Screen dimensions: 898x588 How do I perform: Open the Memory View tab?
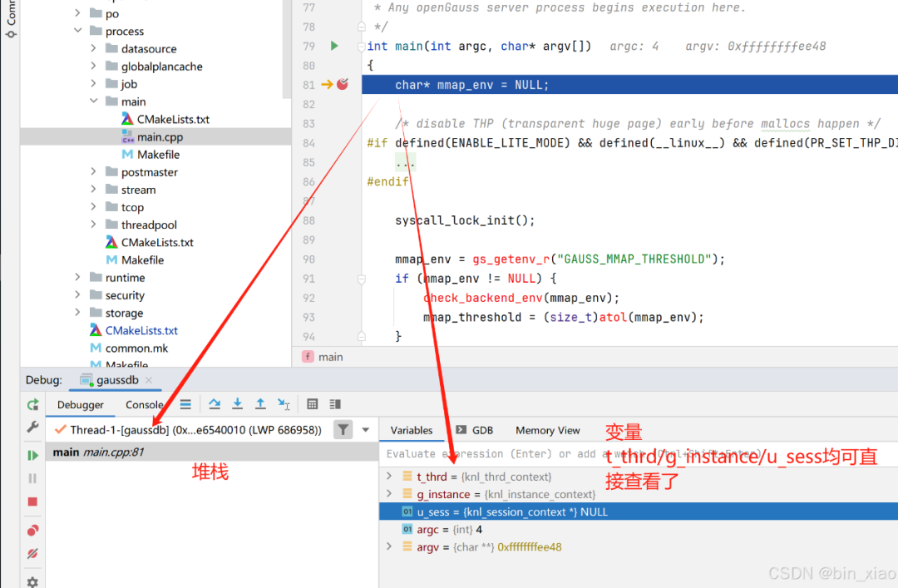click(x=547, y=431)
